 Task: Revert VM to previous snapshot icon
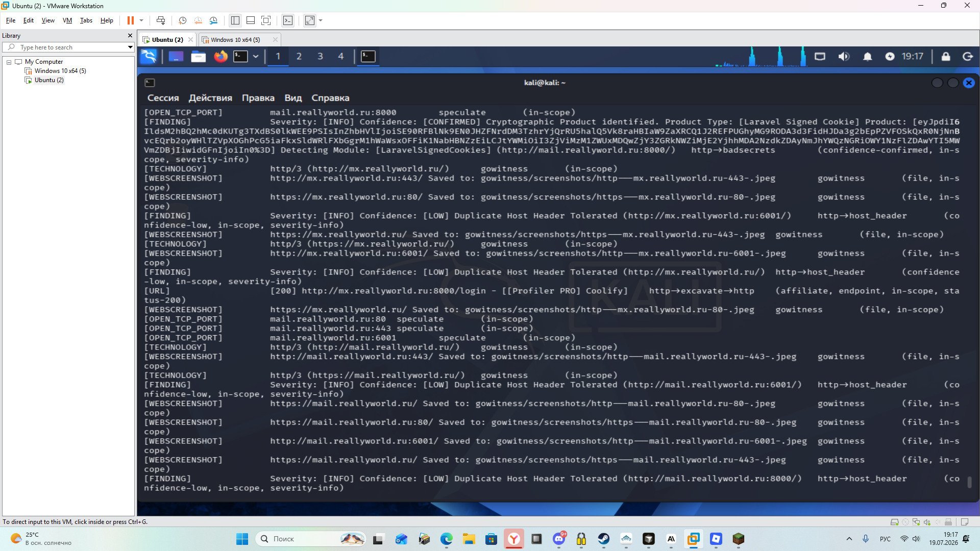pos(198,20)
